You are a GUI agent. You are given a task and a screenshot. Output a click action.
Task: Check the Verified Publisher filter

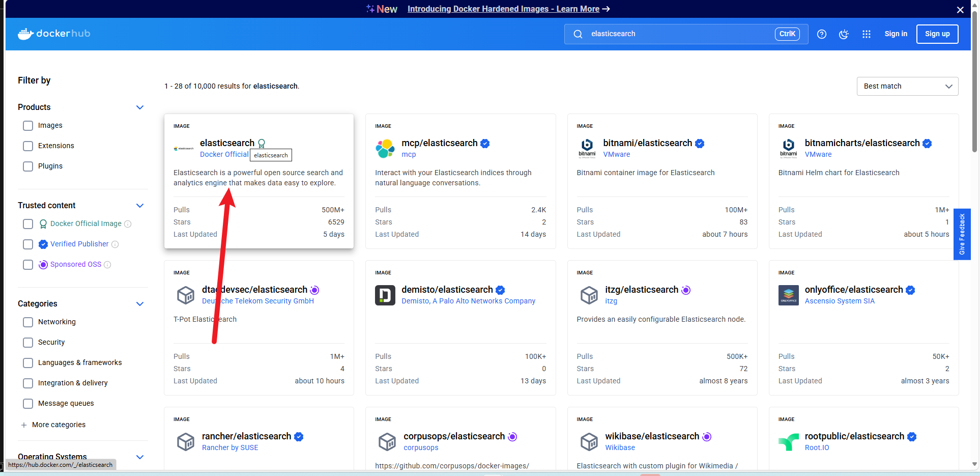28,244
